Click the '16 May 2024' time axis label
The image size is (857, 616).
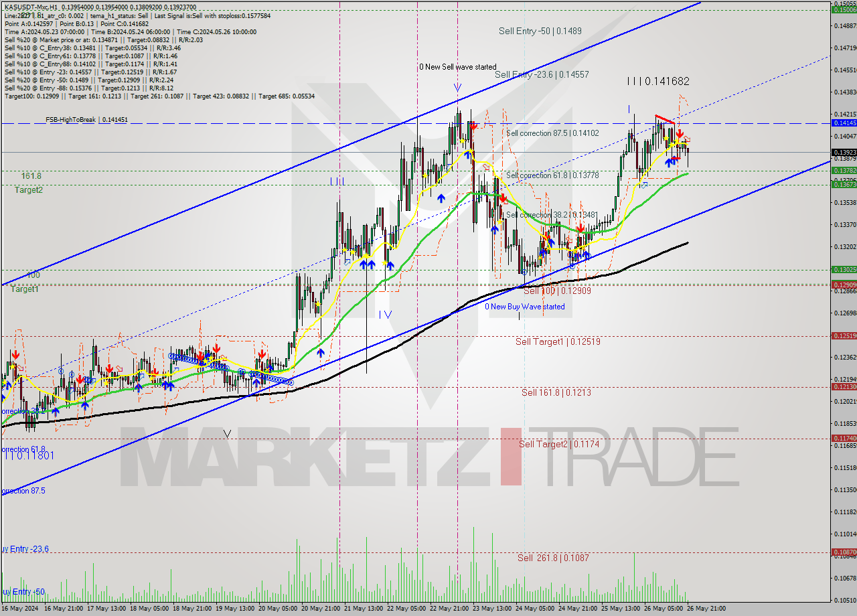click(21, 609)
